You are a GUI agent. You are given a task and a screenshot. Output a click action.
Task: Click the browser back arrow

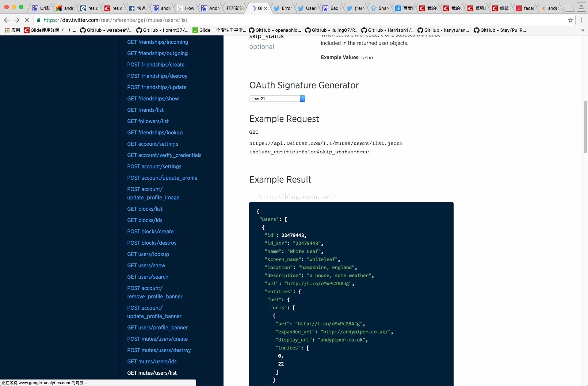(x=6, y=20)
